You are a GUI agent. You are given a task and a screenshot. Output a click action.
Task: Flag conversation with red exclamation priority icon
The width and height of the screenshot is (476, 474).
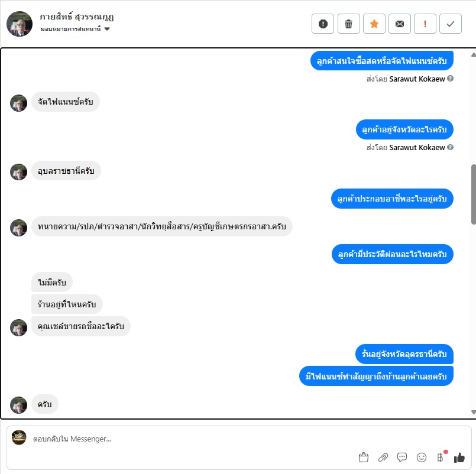pos(425,24)
